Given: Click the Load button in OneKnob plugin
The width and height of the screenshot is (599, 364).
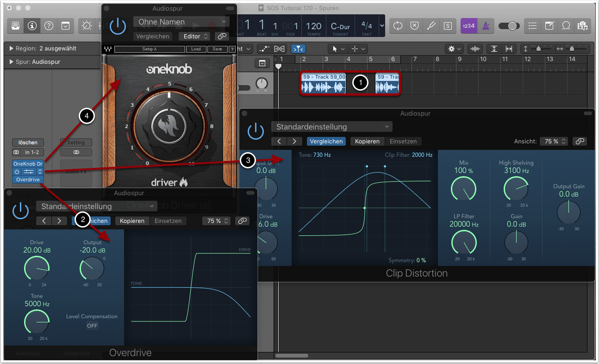Looking at the screenshot, I should (196, 49).
